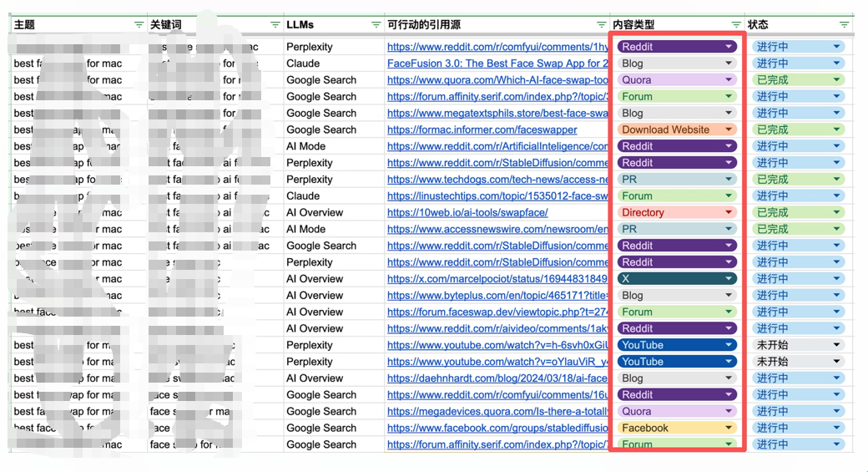Open the x.com/marcelpociot status link
Screen dimensions: 868x472
point(497,279)
